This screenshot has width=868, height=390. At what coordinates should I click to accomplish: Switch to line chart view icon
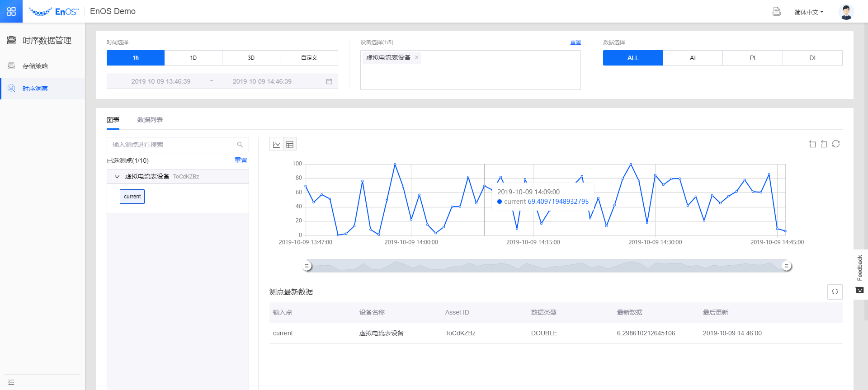tap(276, 145)
